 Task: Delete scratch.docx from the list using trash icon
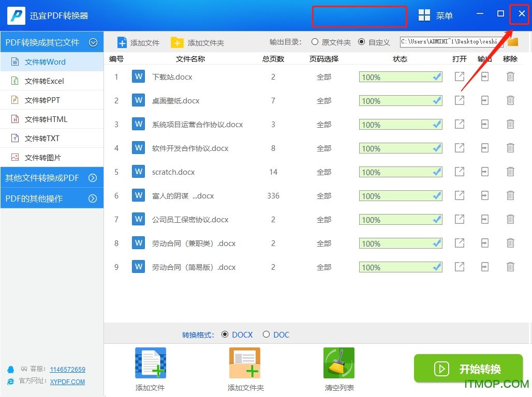tap(510, 172)
